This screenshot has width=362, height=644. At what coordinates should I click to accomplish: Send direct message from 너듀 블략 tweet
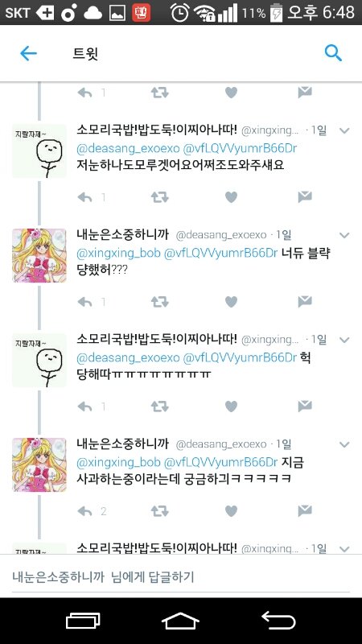(305, 302)
